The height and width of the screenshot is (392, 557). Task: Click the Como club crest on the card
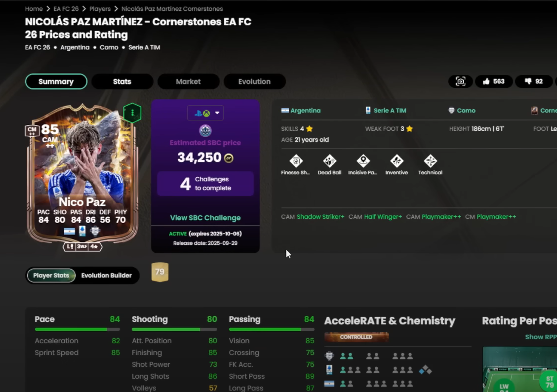[x=95, y=231]
